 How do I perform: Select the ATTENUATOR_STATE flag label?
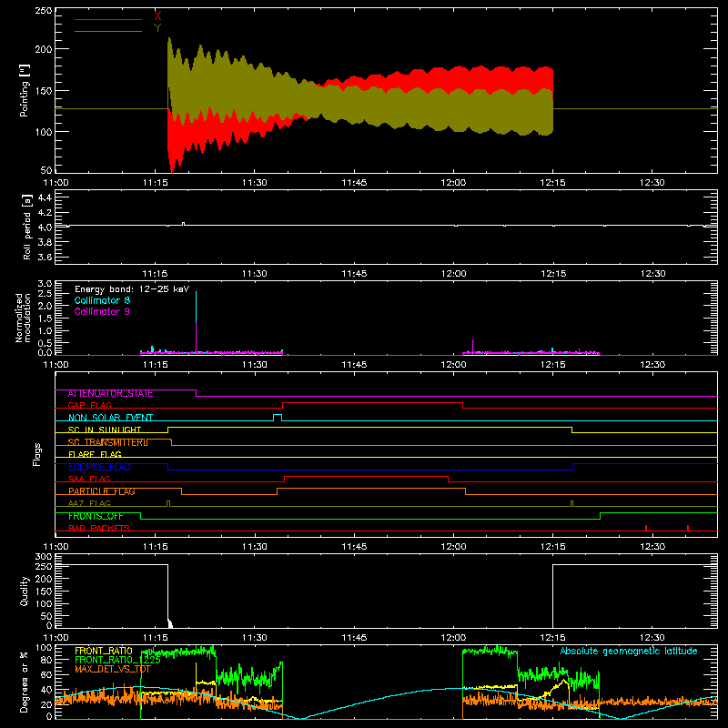(x=110, y=393)
